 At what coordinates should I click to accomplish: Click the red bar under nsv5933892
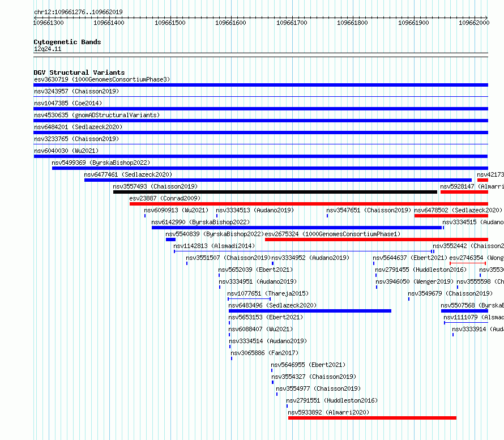(x=372, y=418)
